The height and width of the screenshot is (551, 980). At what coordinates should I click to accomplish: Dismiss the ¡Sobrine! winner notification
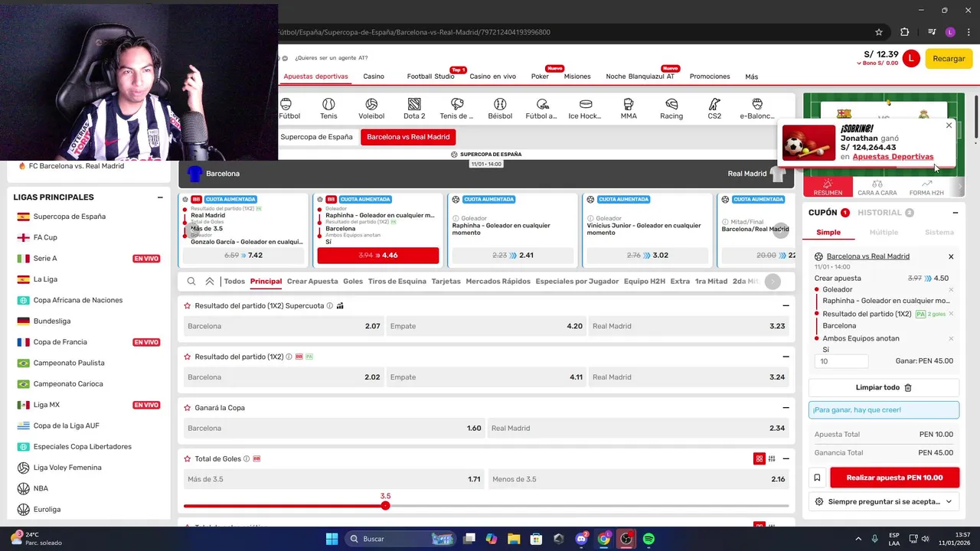click(949, 126)
